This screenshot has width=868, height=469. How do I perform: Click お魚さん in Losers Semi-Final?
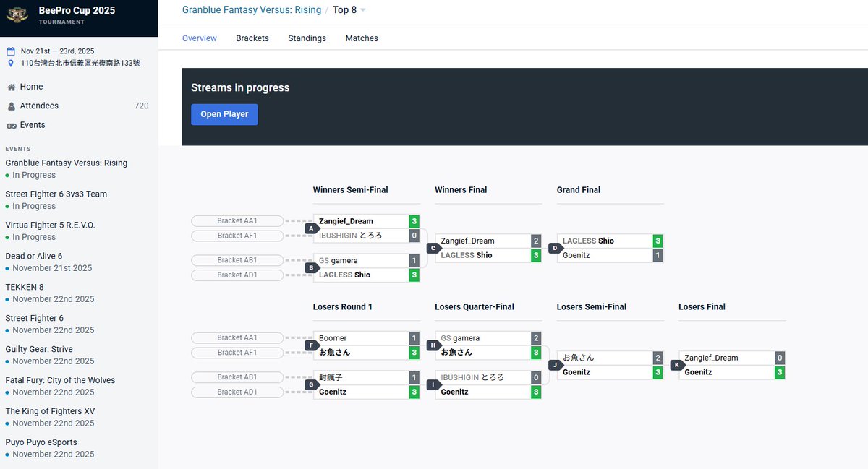pyautogui.click(x=579, y=358)
